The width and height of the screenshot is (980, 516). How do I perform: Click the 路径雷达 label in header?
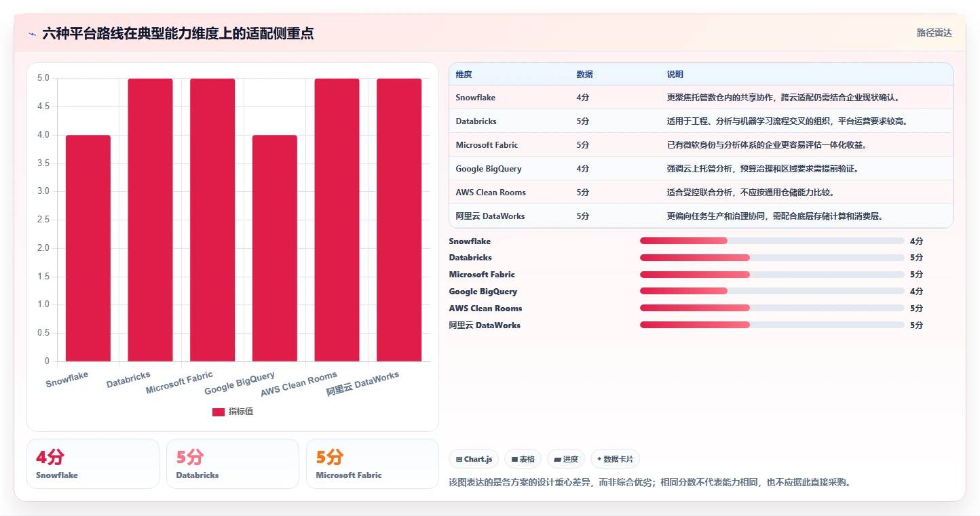point(935,33)
